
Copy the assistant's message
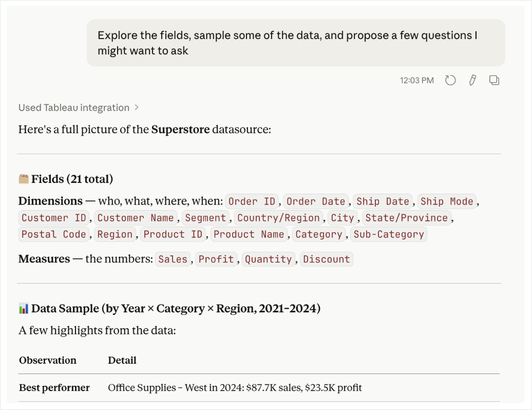coord(493,80)
